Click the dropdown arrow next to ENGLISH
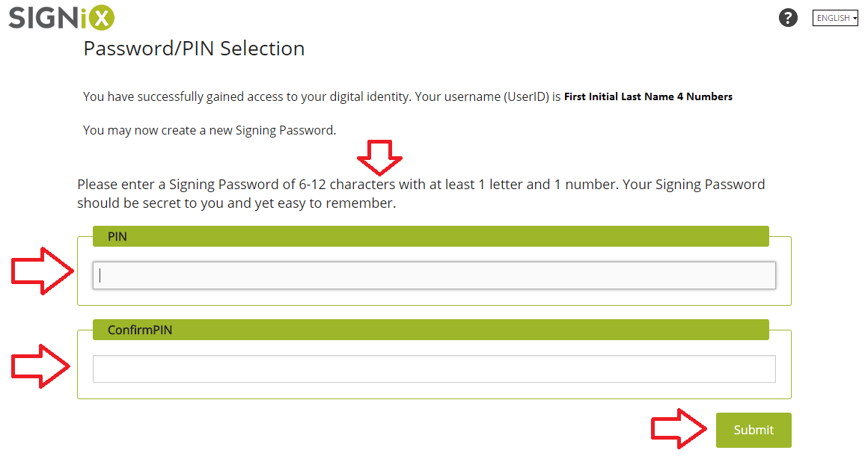This screenshot has width=868, height=462. (x=855, y=17)
